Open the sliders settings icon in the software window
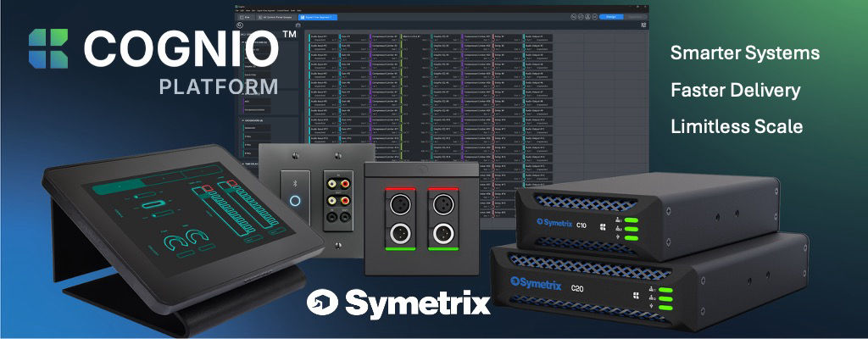 tap(643, 25)
